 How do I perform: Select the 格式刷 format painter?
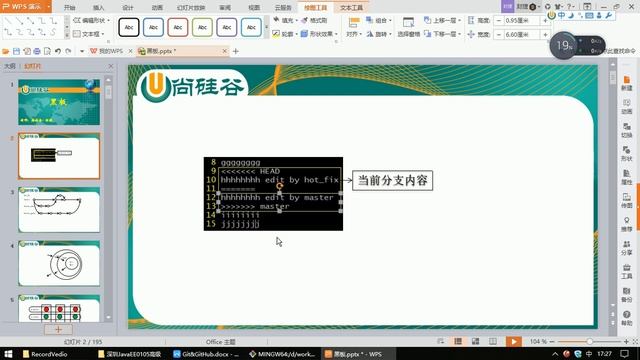click(x=314, y=20)
